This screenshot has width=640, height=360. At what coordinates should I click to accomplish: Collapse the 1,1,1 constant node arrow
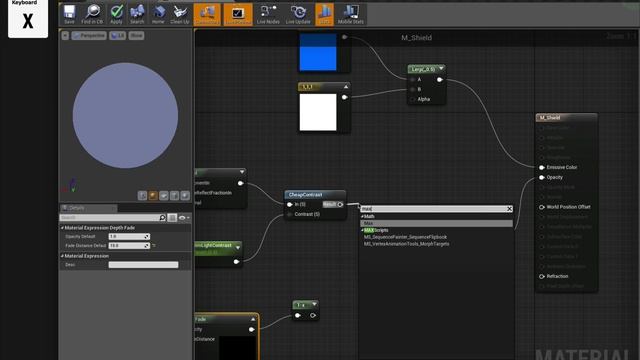[346, 87]
